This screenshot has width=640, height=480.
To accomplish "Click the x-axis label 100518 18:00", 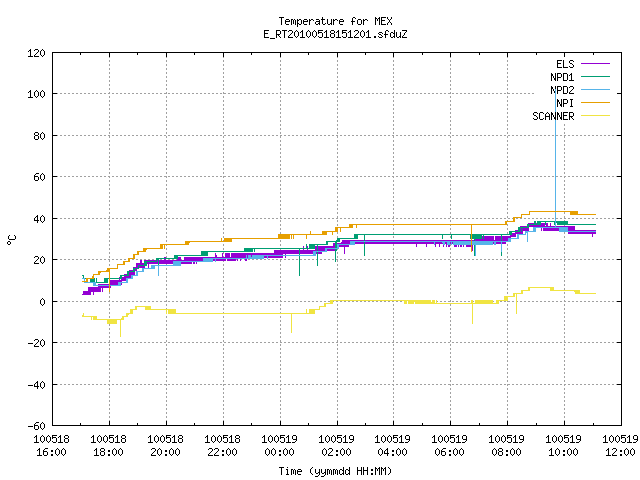I will tap(109, 445).
